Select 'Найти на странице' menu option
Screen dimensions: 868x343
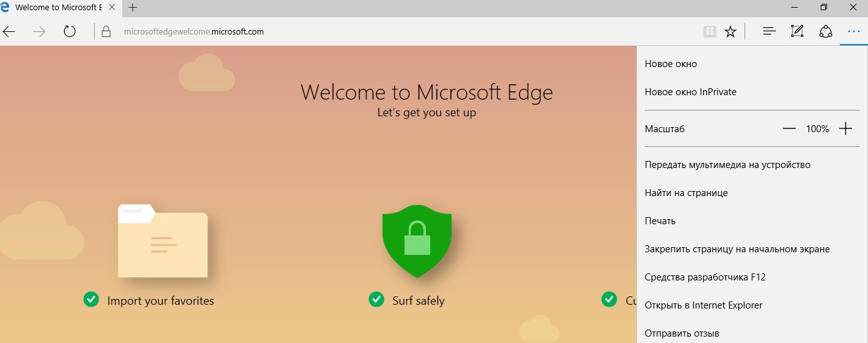686,193
